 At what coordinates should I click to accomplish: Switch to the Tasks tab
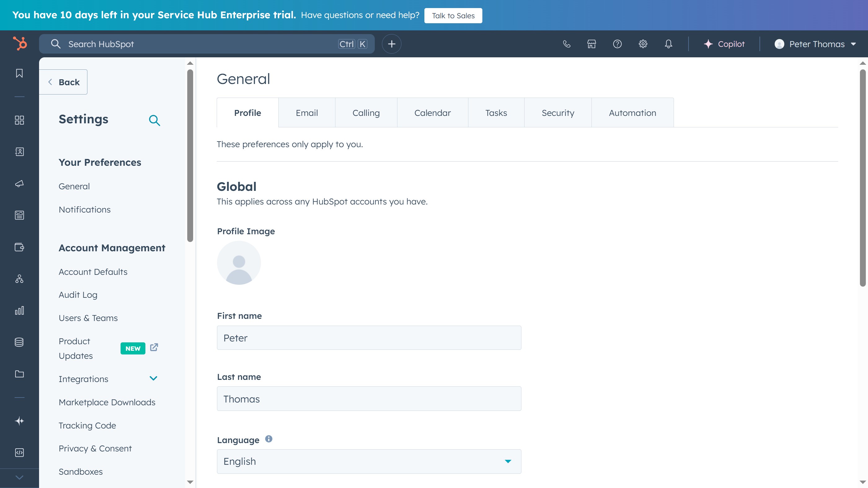pyautogui.click(x=496, y=112)
